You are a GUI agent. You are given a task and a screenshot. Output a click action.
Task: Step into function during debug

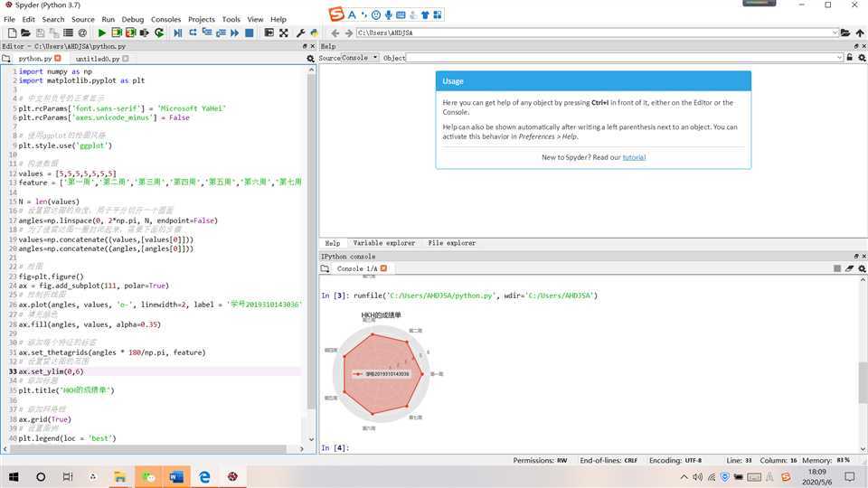(206, 33)
